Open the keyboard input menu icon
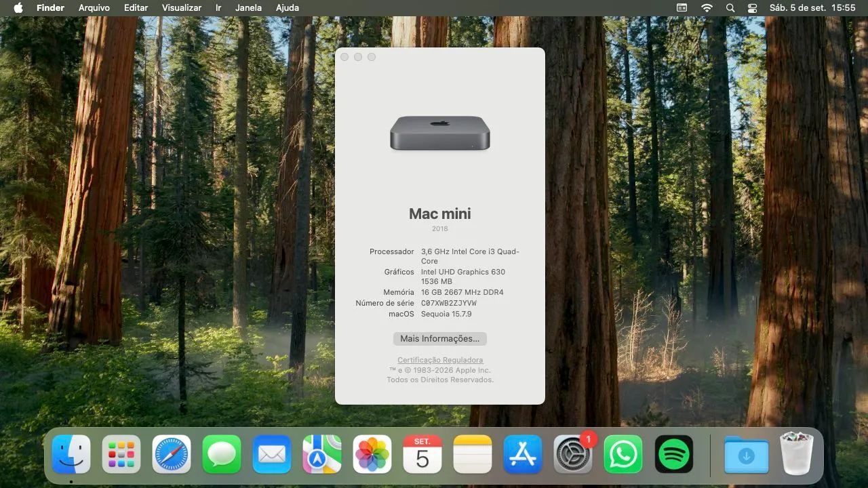Viewport: 868px width, 488px height. click(x=682, y=7)
